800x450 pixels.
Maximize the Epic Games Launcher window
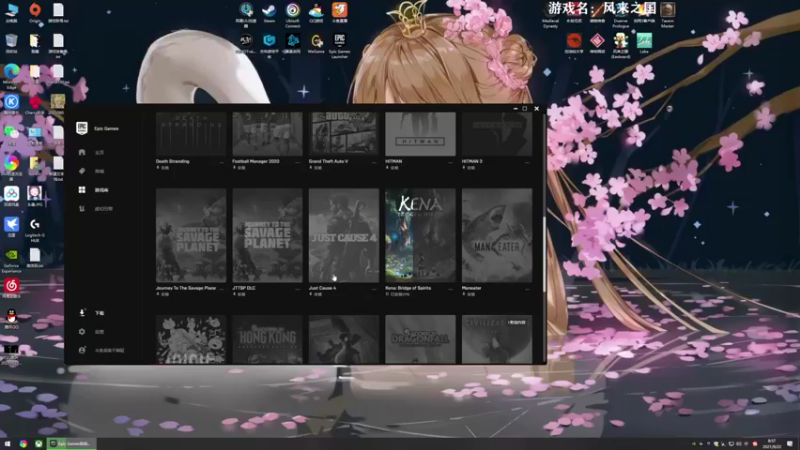click(x=524, y=108)
